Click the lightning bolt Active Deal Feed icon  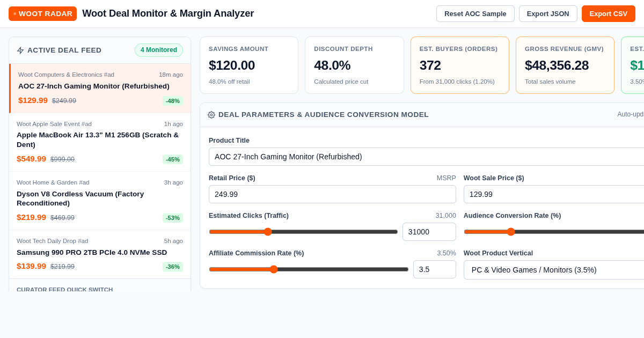point(20,50)
